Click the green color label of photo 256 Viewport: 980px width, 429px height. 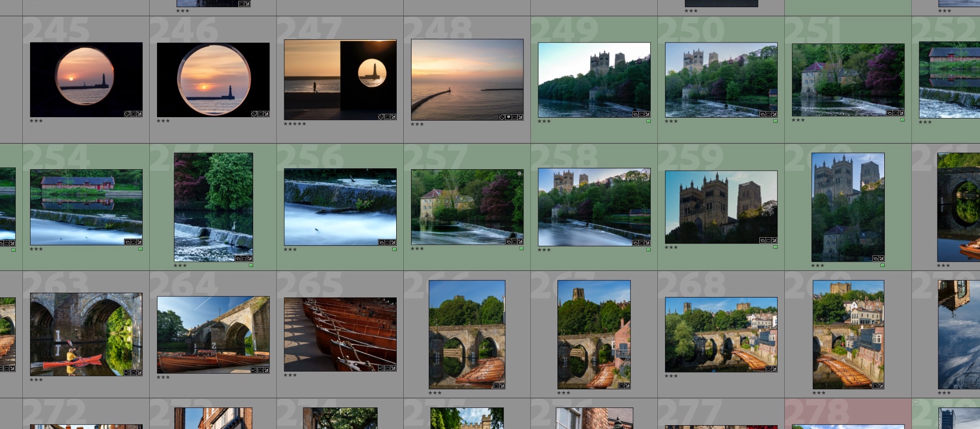394,249
